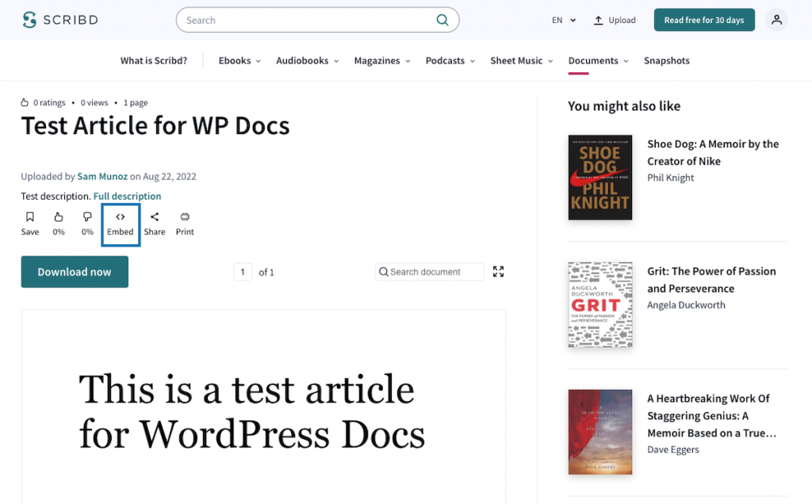The width and height of the screenshot is (812, 504).
Task: Enter fullscreen mode for the document viewer
Action: pyautogui.click(x=498, y=271)
